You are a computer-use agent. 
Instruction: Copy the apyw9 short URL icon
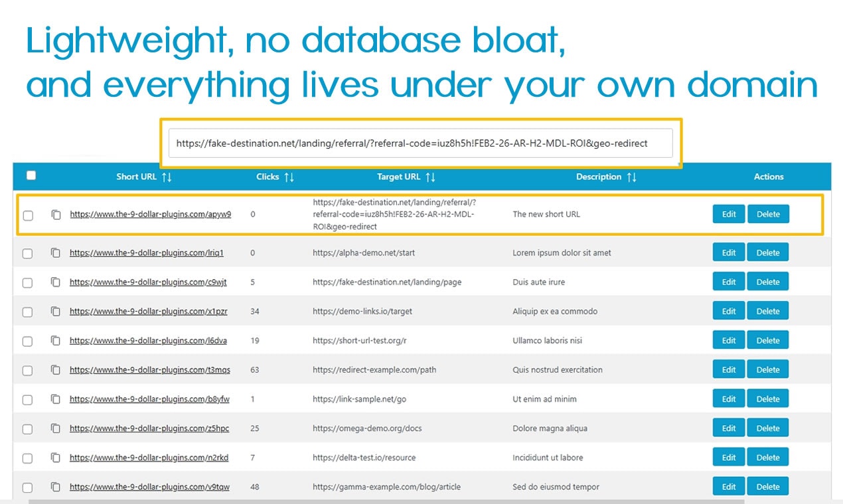56,215
